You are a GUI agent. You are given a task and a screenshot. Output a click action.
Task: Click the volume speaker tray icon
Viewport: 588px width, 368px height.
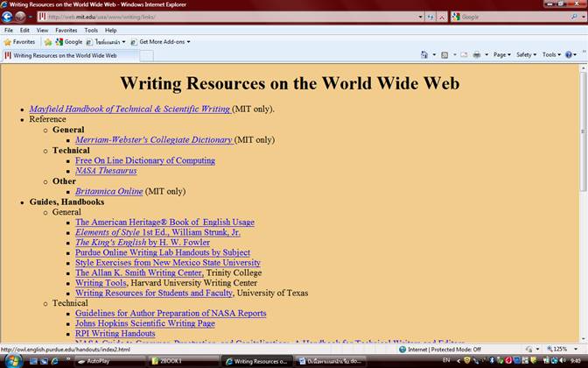coord(562,361)
